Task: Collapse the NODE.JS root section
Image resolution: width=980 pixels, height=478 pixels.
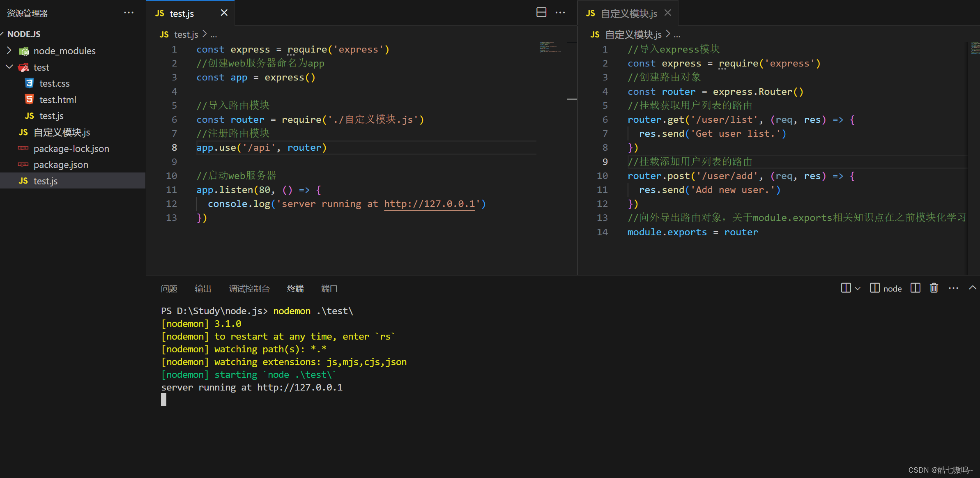Action: [2, 34]
